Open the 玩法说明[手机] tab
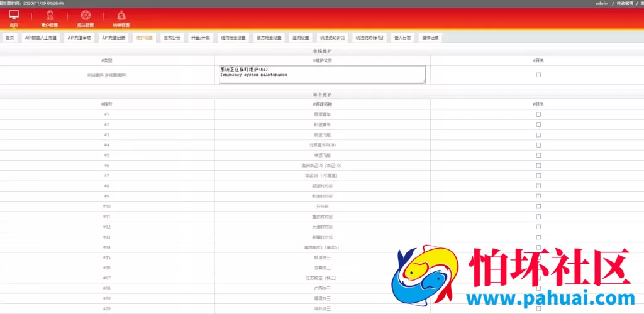This screenshot has height=314, width=644. tap(369, 37)
